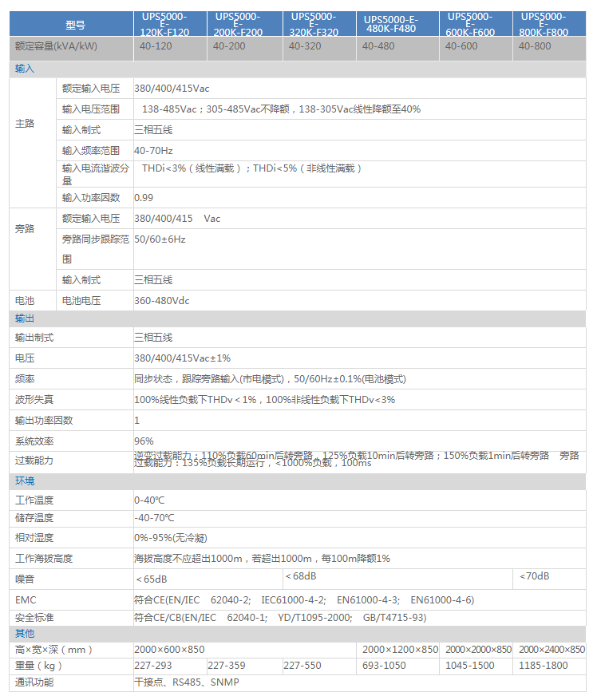Click the 系统效率 row label
597x700 pixels.
click(x=34, y=441)
